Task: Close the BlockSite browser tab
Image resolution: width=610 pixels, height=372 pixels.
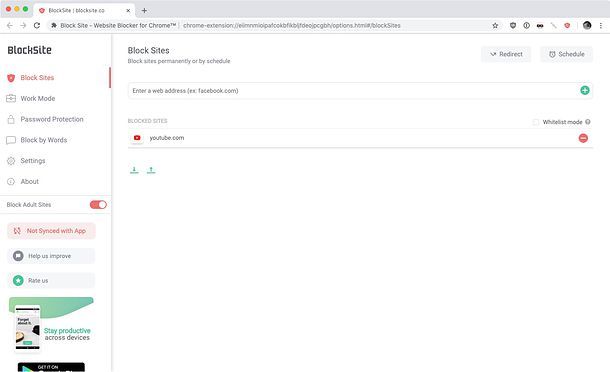Action: (x=128, y=11)
